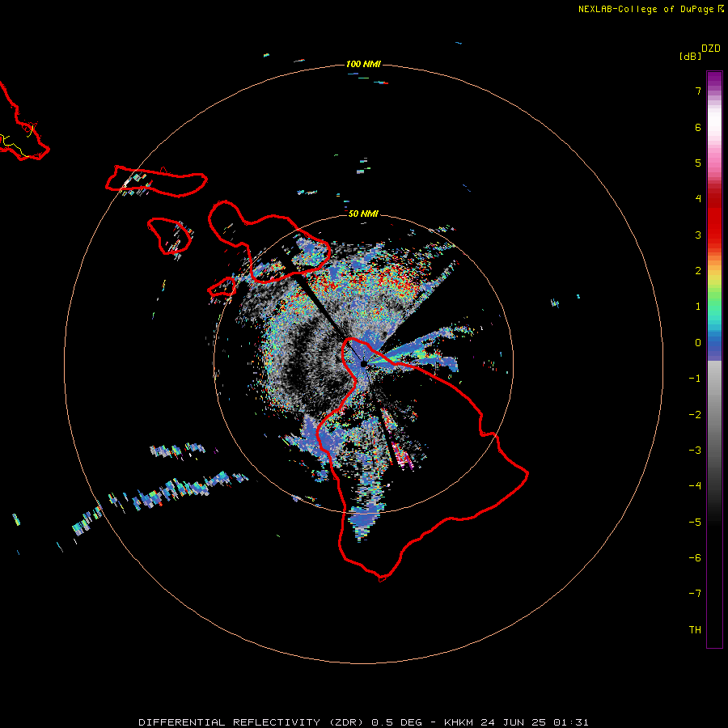The width and height of the screenshot is (728, 728).
Task: Click the KHKM radar site identifier
Action: (459, 722)
